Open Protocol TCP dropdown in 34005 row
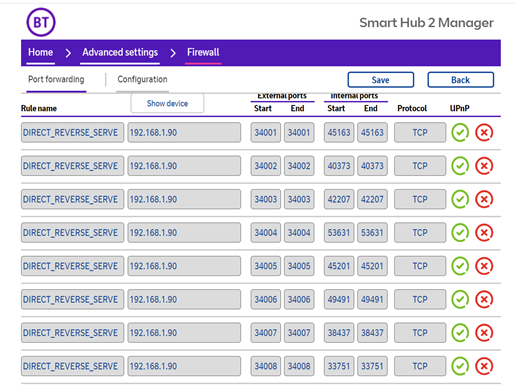The image size is (515, 389). pos(420,266)
